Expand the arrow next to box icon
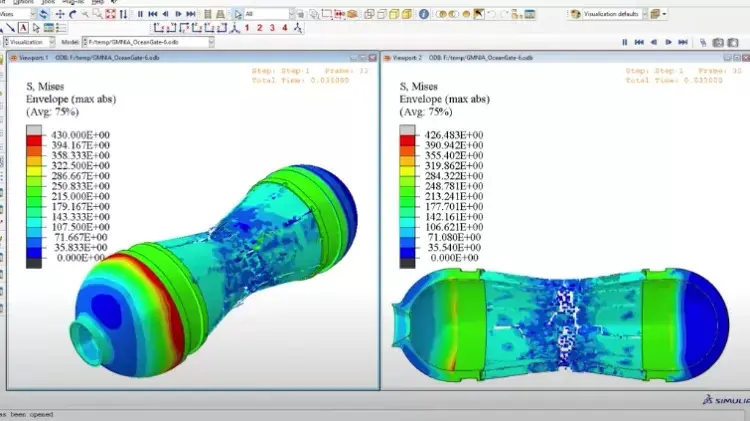This screenshot has height=421, width=750. (x=664, y=14)
